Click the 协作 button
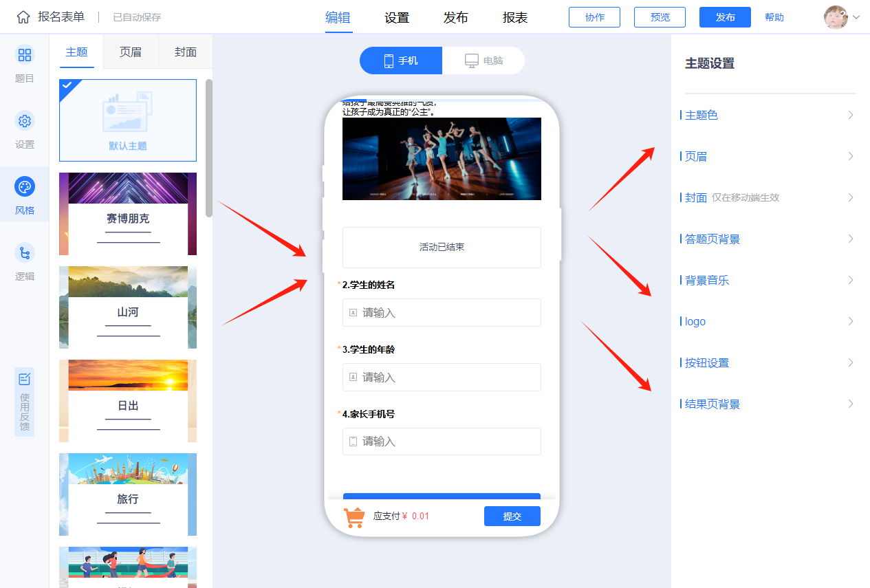Screen dimensions: 870x588 (x=594, y=17)
